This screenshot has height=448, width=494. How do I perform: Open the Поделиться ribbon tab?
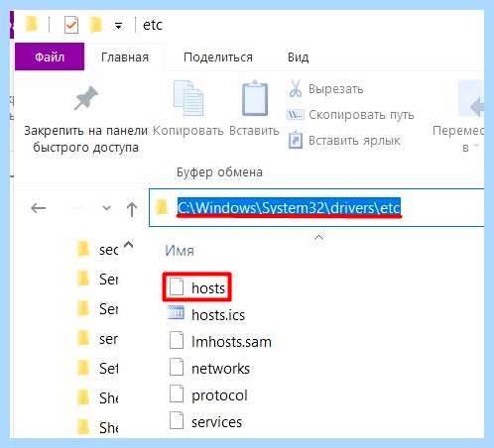[x=218, y=57]
